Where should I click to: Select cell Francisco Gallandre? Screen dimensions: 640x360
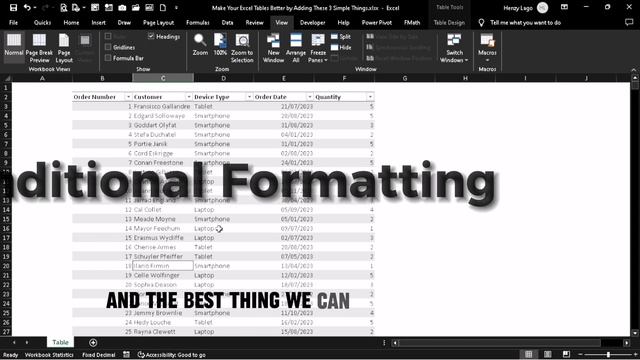point(163,106)
